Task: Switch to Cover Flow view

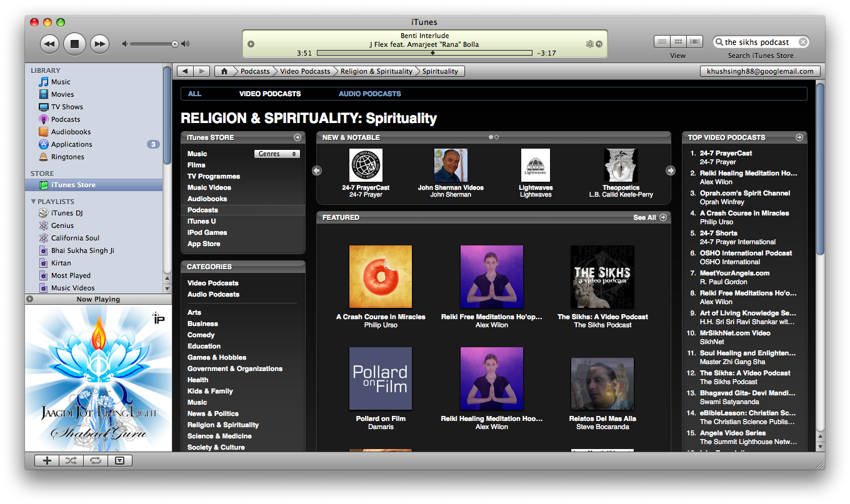Action: pyautogui.click(x=694, y=42)
